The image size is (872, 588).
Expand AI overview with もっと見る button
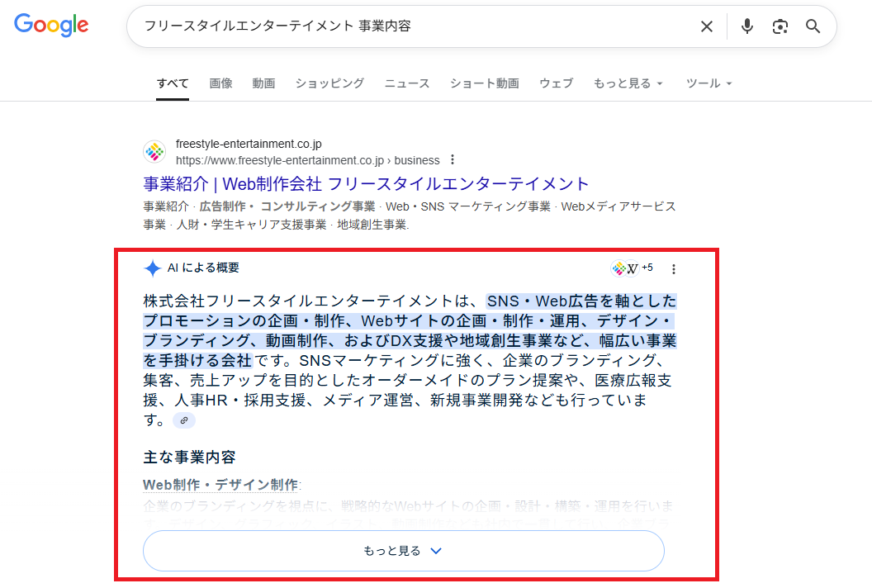tap(403, 551)
